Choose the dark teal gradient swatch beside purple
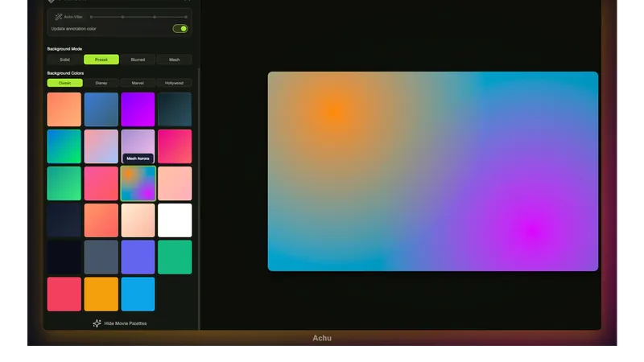 (x=175, y=109)
